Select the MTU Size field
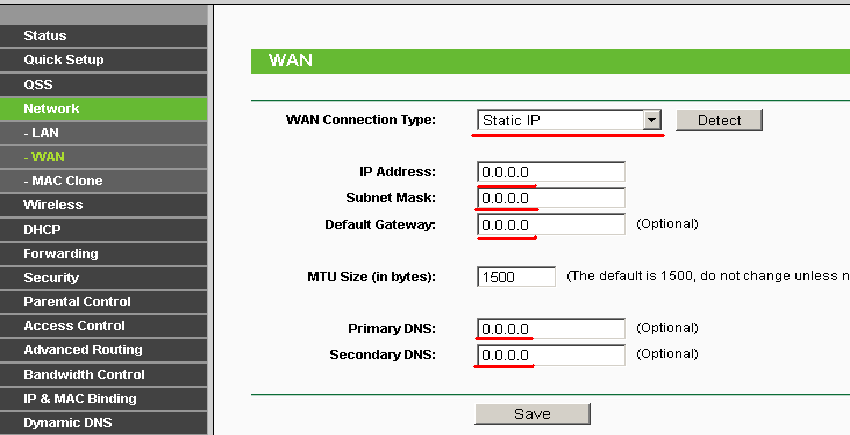Image resolution: width=850 pixels, height=435 pixels. click(x=516, y=277)
